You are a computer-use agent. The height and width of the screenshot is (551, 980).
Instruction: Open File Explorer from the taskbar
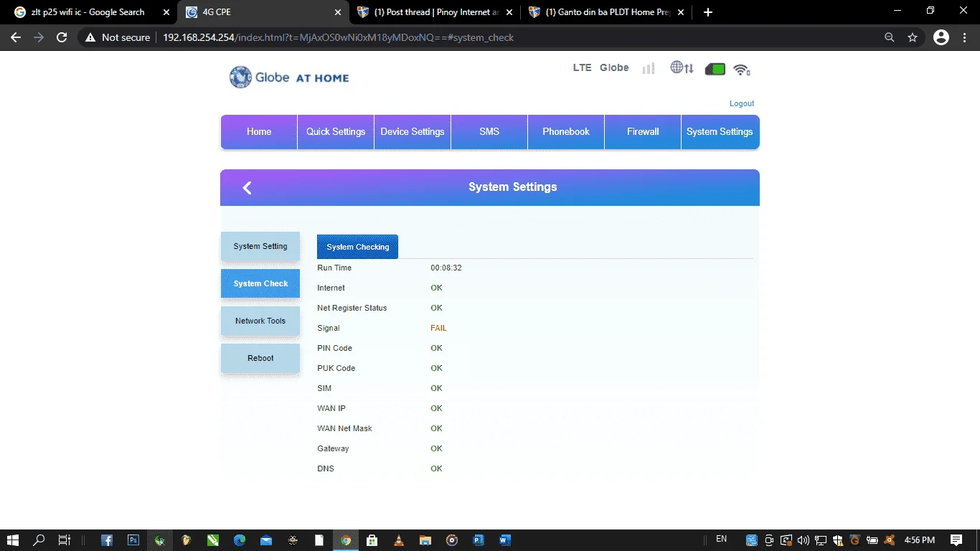click(x=425, y=540)
